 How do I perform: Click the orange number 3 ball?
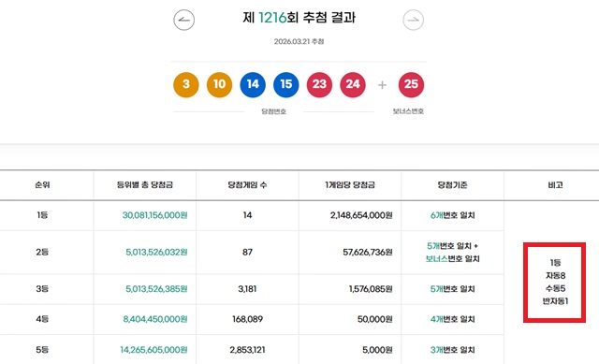(186, 85)
